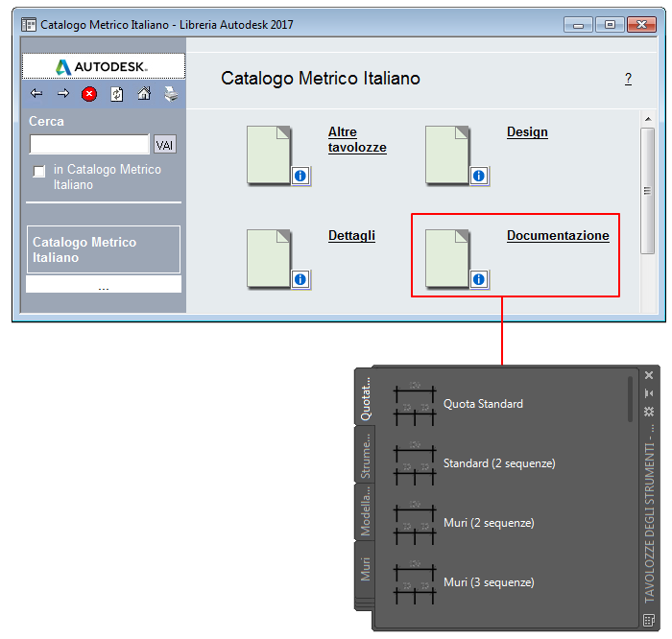Screen dimensions: 672x639
Task: Click the catalog window title bar icon
Action: tap(29, 25)
